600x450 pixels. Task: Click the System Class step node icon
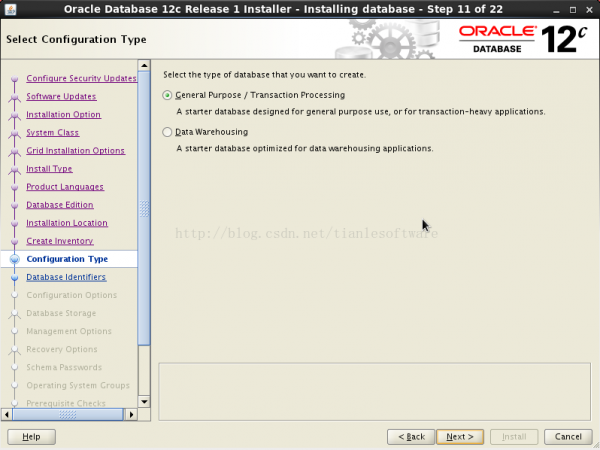[x=15, y=134]
